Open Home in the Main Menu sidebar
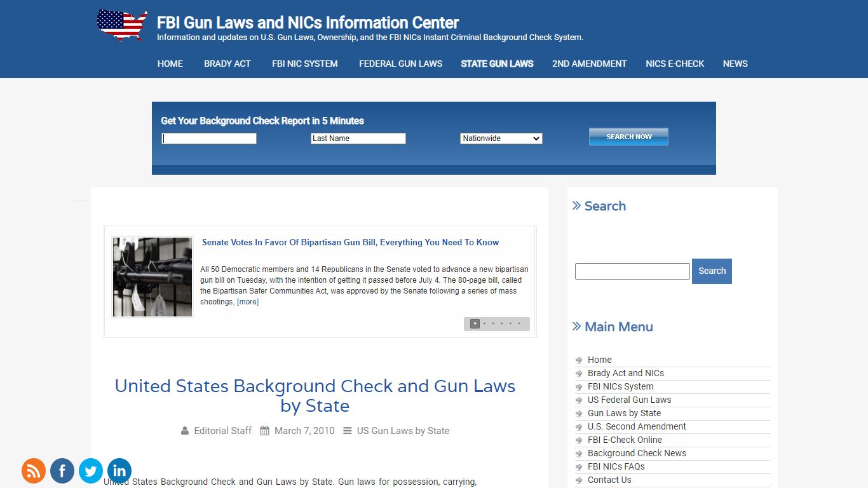This screenshot has width=868, height=488. pyautogui.click(x=600, y=360)
